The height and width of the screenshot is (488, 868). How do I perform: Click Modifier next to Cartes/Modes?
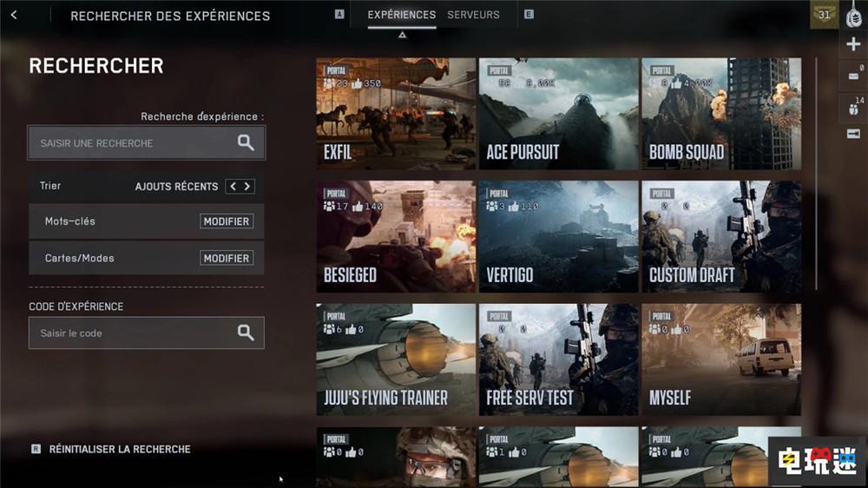coord(227,258)
